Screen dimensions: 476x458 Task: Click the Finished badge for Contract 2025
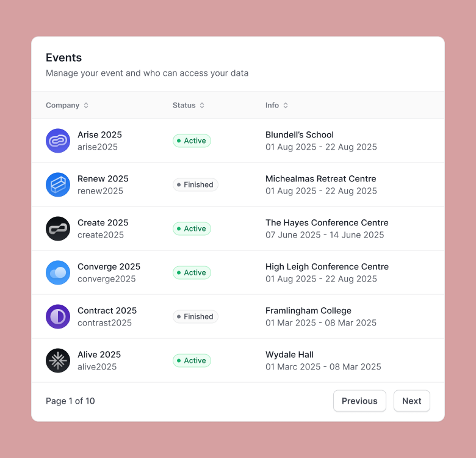click(x=195, y=316)
